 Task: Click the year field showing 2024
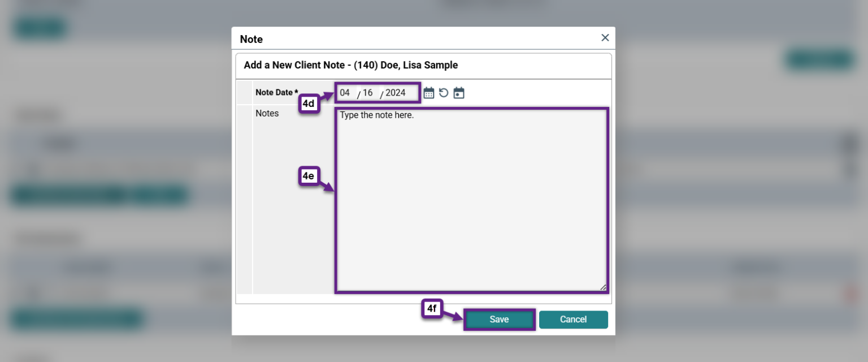click(x=396, y=93)
